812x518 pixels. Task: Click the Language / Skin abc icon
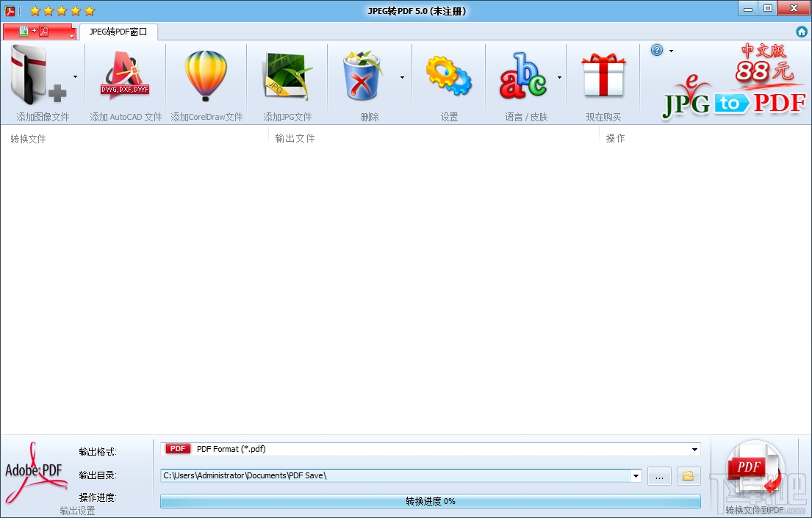[x=522, y=76]
